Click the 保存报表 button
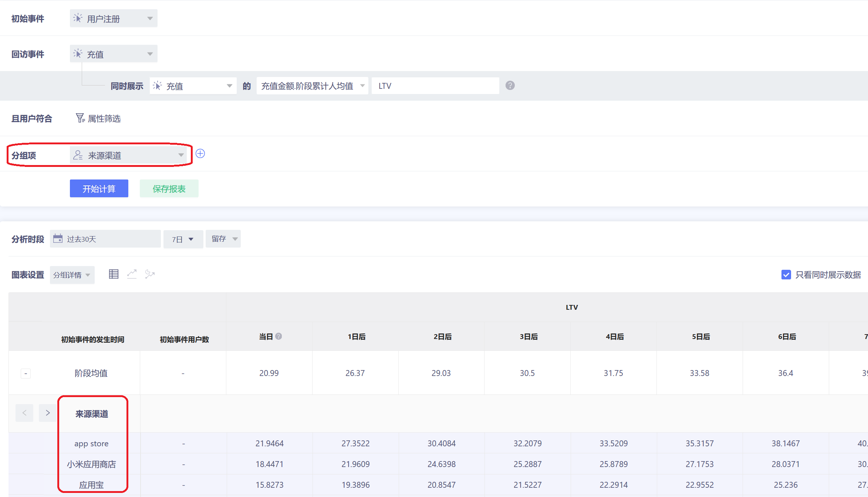 169,189
